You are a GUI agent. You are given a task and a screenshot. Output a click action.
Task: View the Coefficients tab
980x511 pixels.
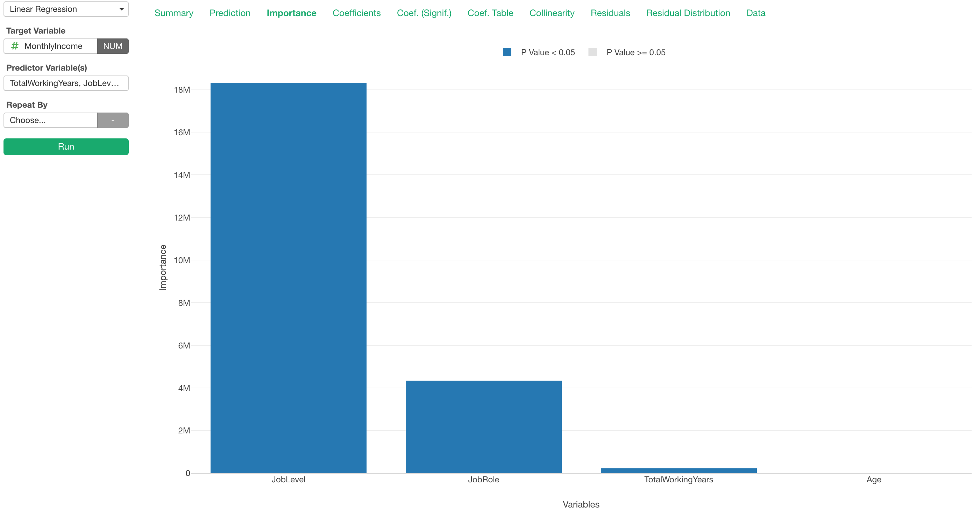pyautogui.click(x=356, y=13)
